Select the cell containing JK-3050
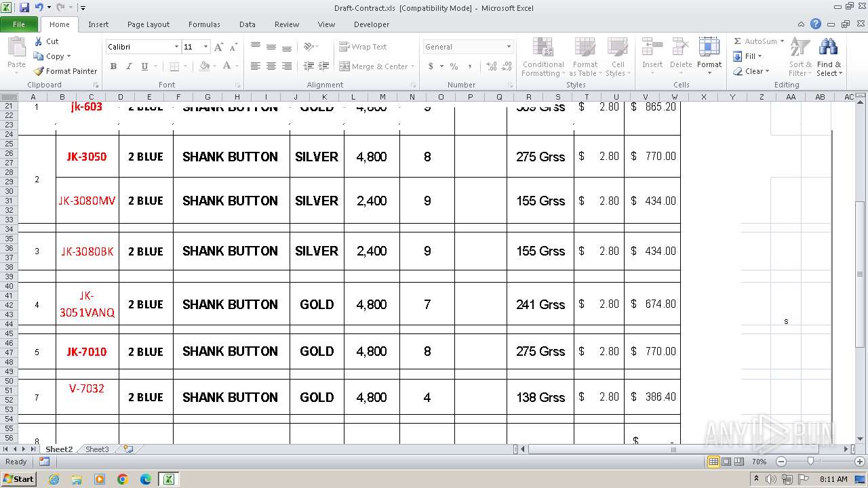Viewport: 868px width, 488px height. pos(87,157)
